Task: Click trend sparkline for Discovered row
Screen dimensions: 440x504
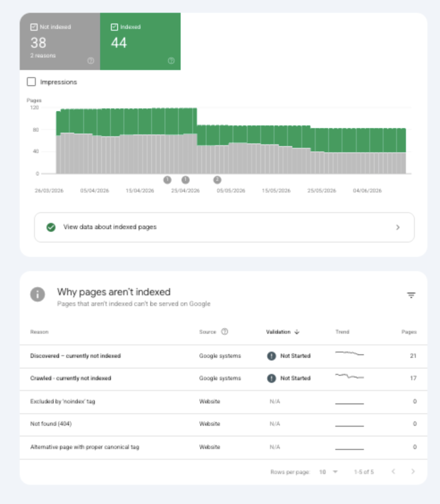Action: click(x=349, y=353)
